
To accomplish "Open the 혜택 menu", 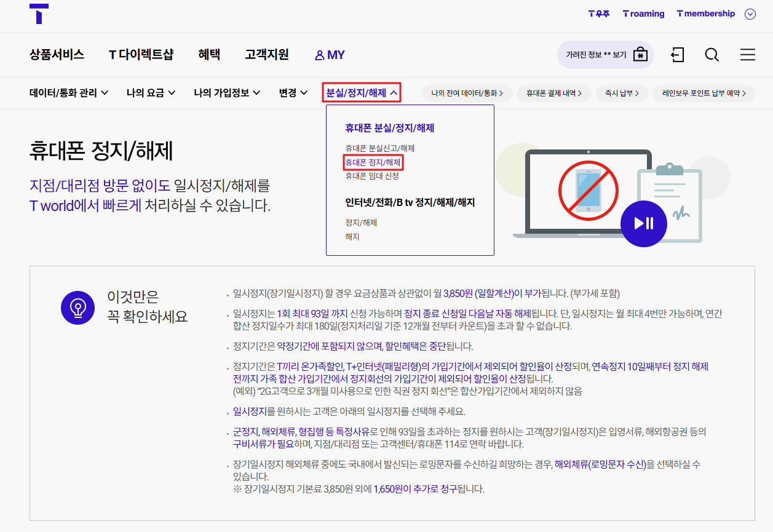I will [209, 55].
